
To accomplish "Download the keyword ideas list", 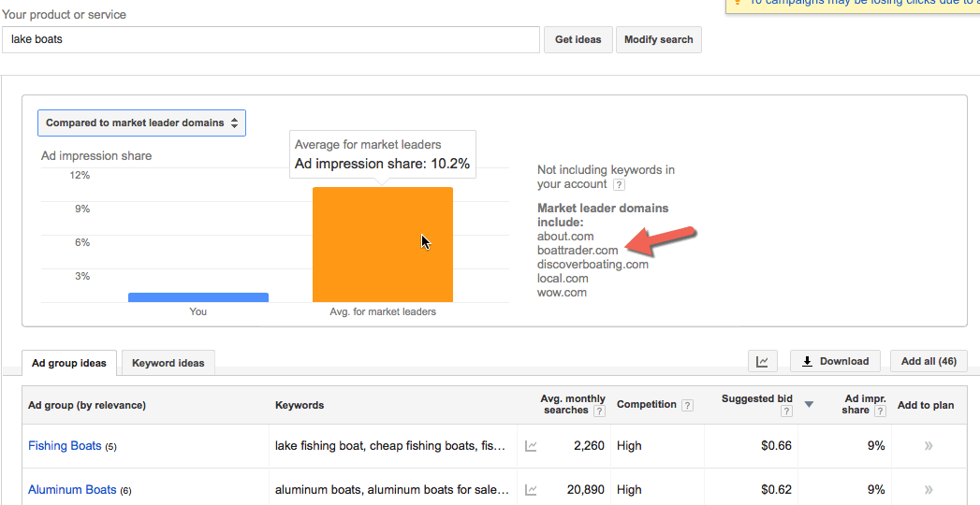I will click(x=835, y=362).
